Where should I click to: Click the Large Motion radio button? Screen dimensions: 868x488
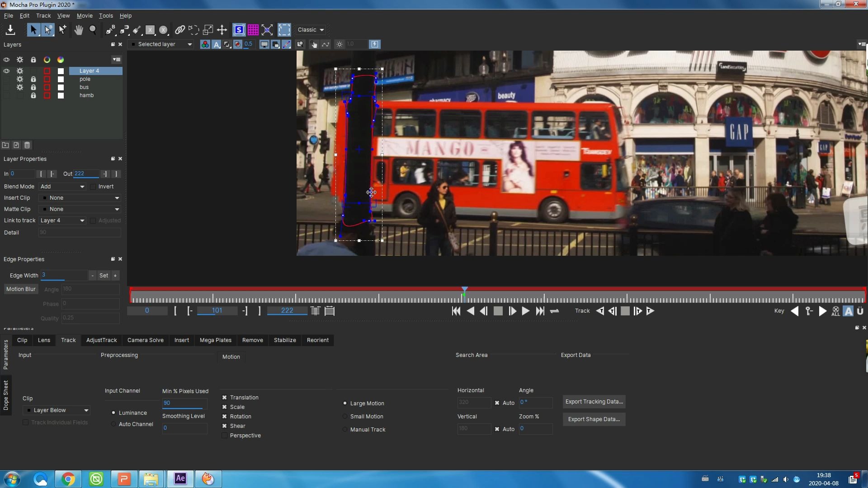pyautogui.click(x=345, y=403)
